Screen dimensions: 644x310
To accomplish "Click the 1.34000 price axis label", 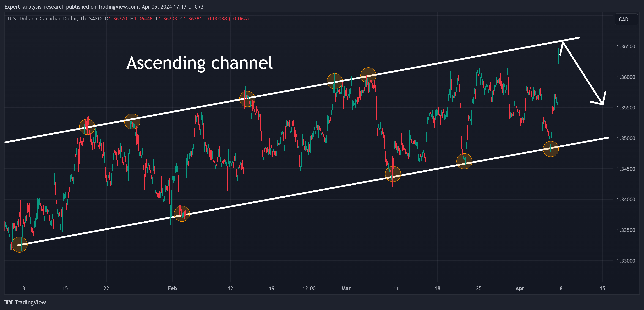I will [x=626, y=200].
